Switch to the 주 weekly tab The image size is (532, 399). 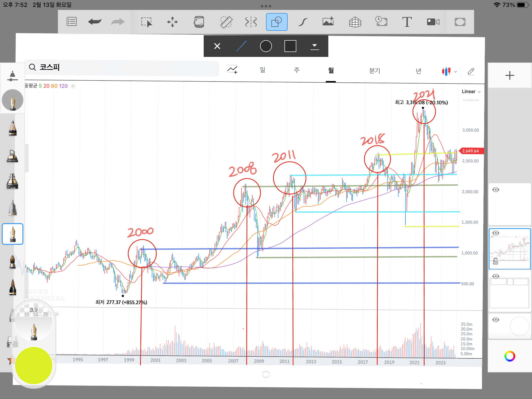[x=297, y=70]
